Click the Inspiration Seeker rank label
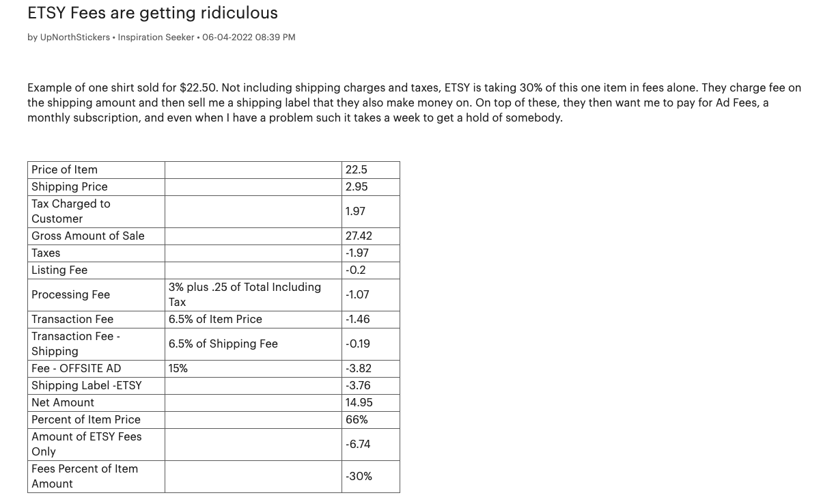This screenshot has height=504, width=821. pos(156,38)
